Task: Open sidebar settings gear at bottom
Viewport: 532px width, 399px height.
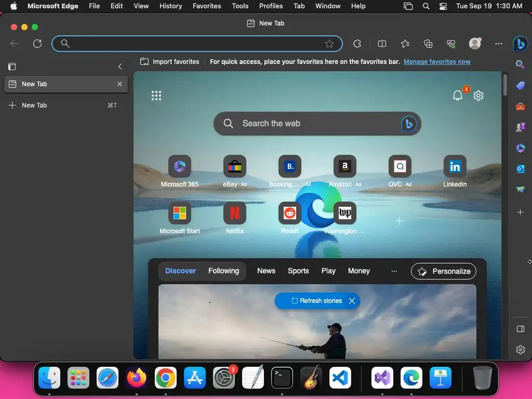Action: coord(521,350)
